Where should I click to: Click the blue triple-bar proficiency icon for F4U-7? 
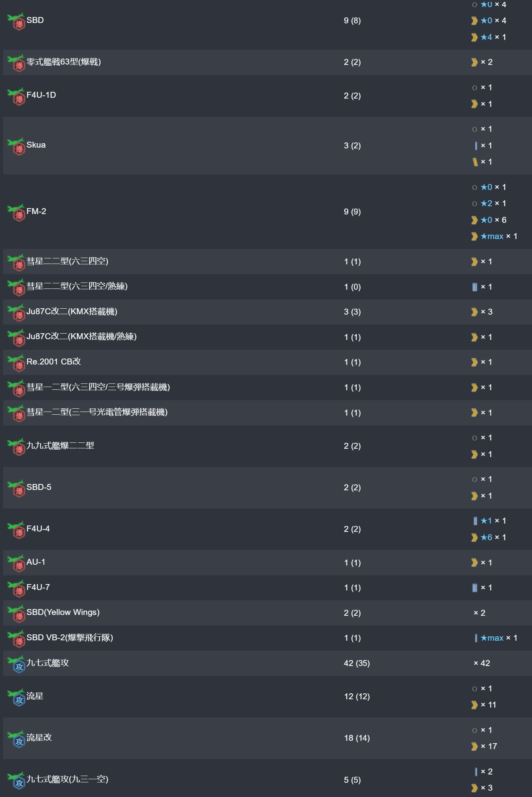click(475, 588)
